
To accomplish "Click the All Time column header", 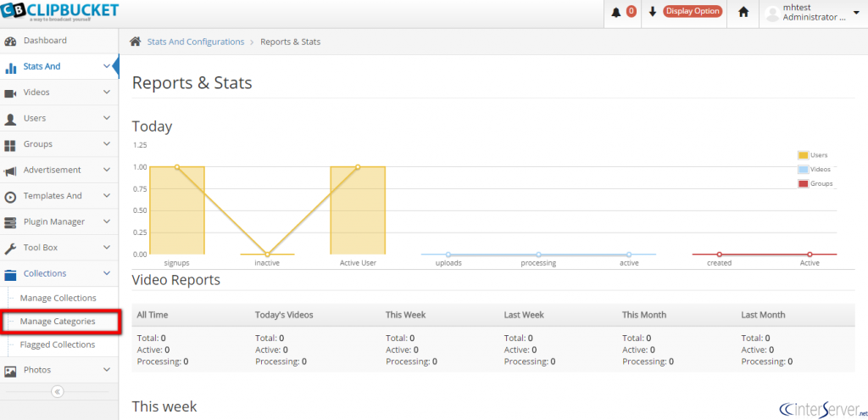I will point(153,315).
